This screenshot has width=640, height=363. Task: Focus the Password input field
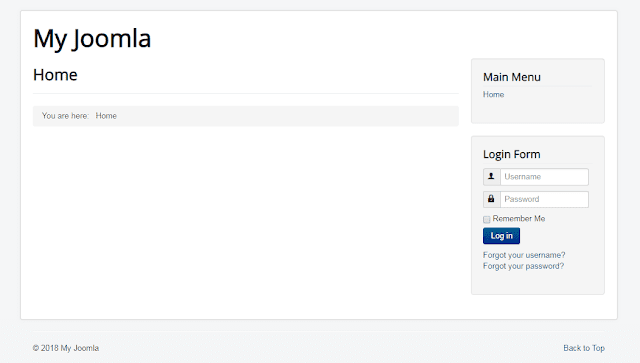[544, 199]
